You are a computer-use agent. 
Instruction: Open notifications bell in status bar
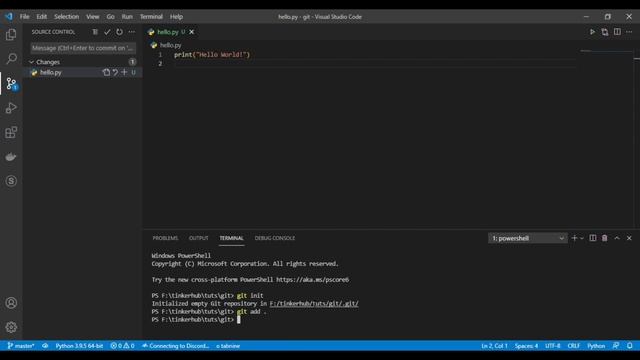630,346
